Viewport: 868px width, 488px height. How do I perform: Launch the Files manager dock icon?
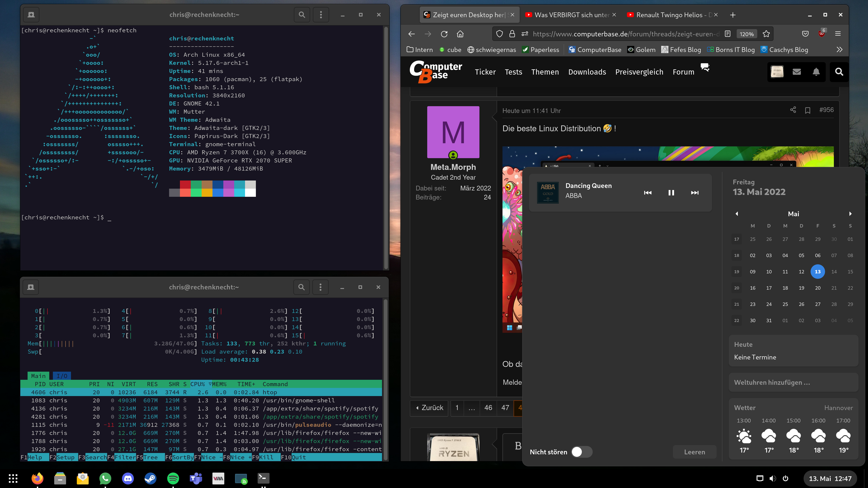pyautogui.click(x=60, y=478)
